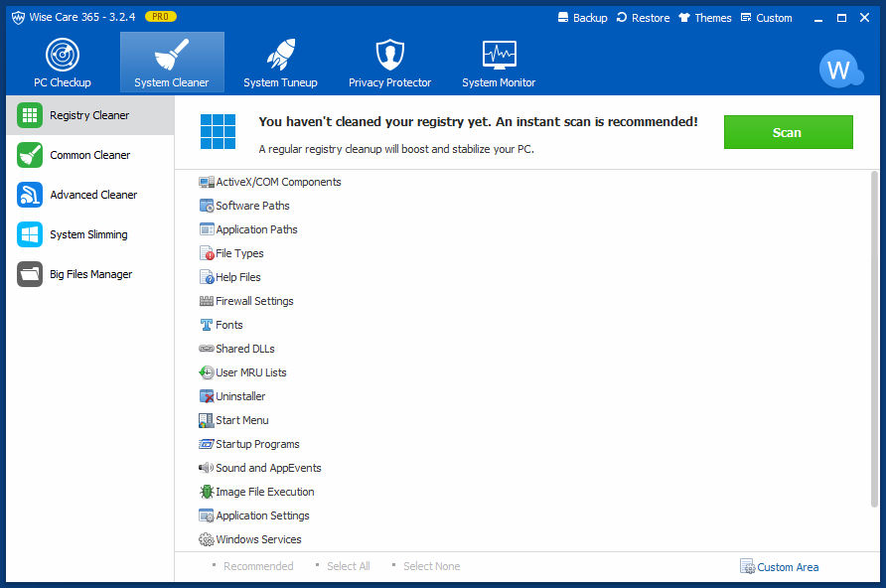The image size is (886, 588).
Task: Open the Restore option in title bar
Action: click(x=643, y=18)
